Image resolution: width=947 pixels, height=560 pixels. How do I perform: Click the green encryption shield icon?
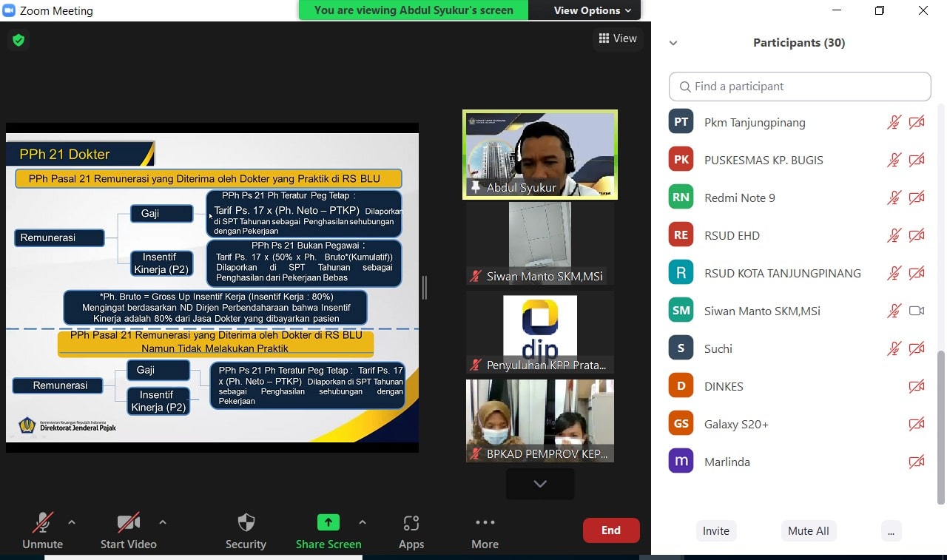18,40
